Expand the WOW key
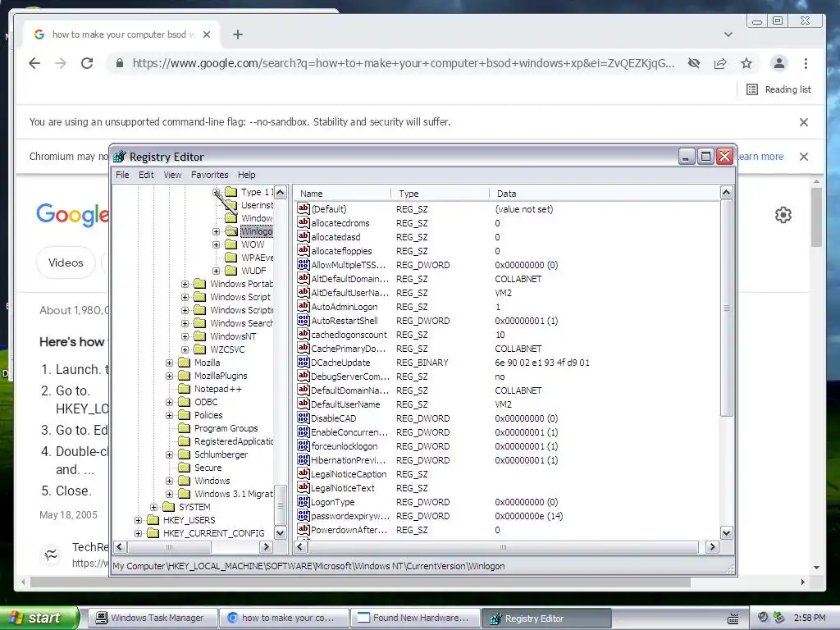The width and height of the screenshot is (840, 630). point(216,244)
